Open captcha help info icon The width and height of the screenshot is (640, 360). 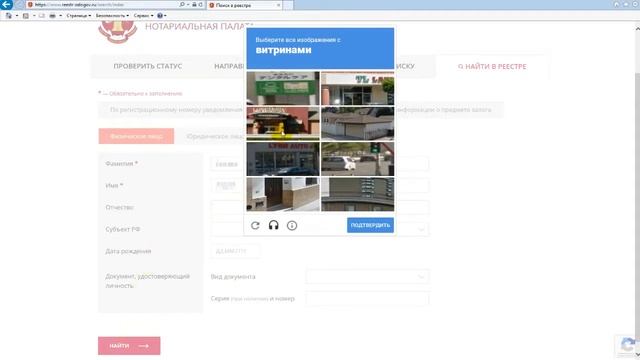(x=292, y=225)
